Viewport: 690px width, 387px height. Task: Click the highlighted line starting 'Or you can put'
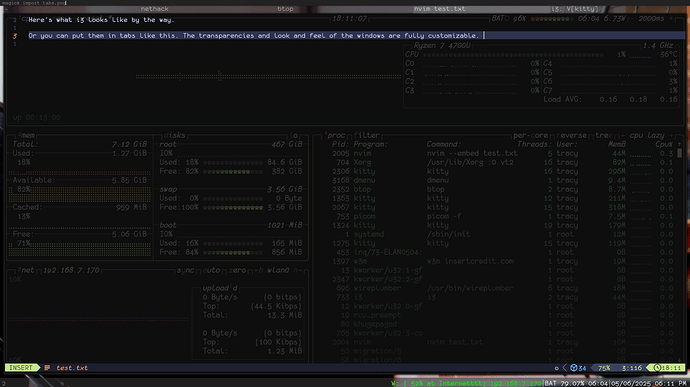(x=356, y=35)
